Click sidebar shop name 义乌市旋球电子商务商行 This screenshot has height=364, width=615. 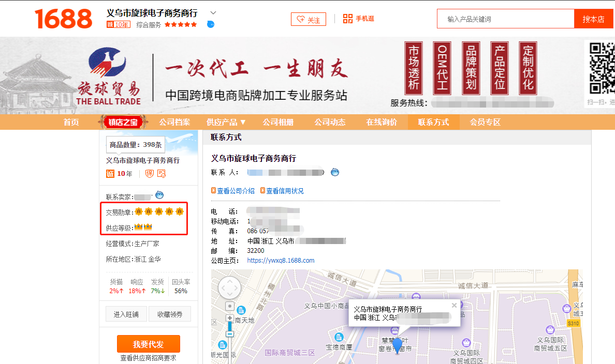pyautogui.click(x=143, y=160)
